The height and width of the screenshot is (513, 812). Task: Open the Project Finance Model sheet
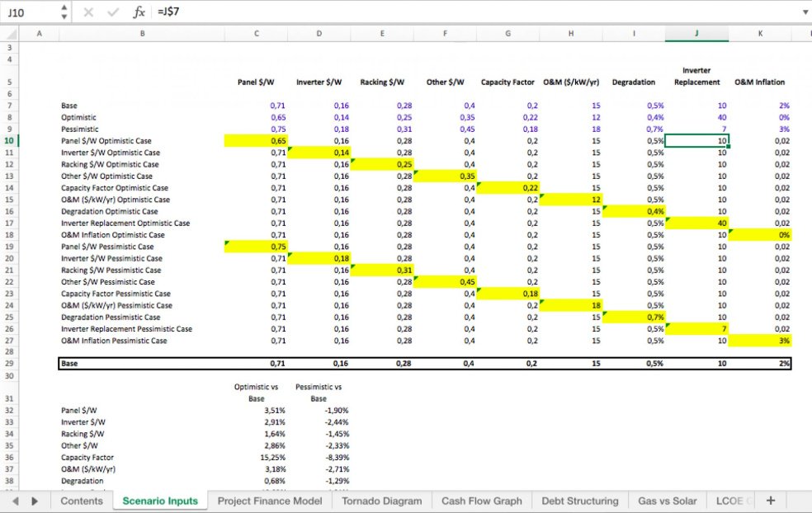click(271, 501)
